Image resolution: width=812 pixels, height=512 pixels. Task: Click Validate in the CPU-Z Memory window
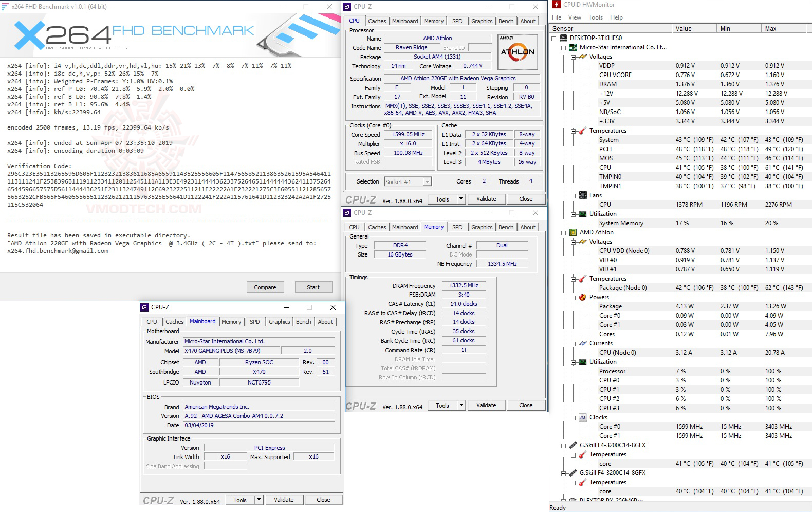coord(486,405)
